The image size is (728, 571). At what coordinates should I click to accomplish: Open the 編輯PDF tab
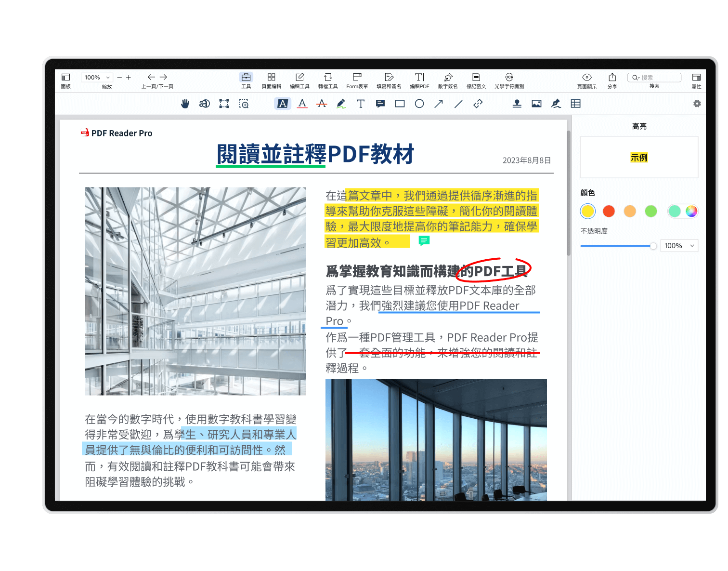419,80
